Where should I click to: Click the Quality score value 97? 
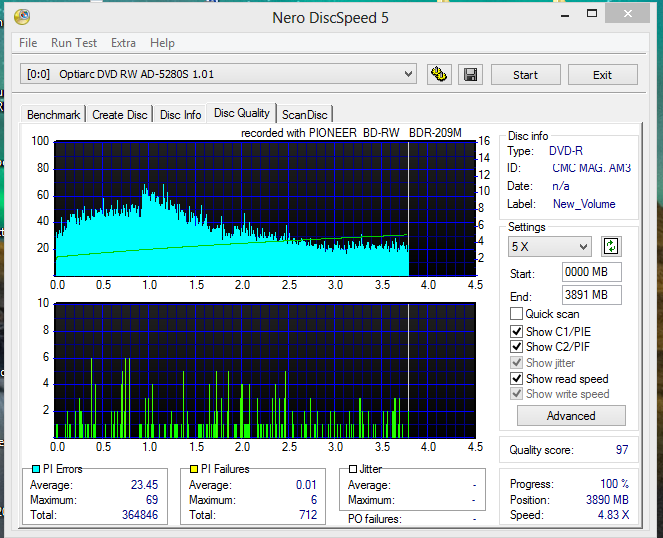[622, 450]
